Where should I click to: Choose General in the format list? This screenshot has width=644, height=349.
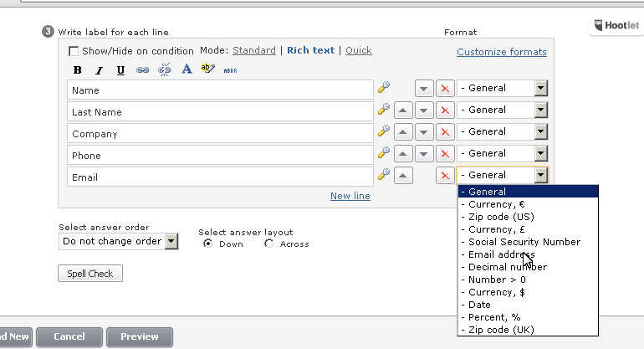[529, 192]
